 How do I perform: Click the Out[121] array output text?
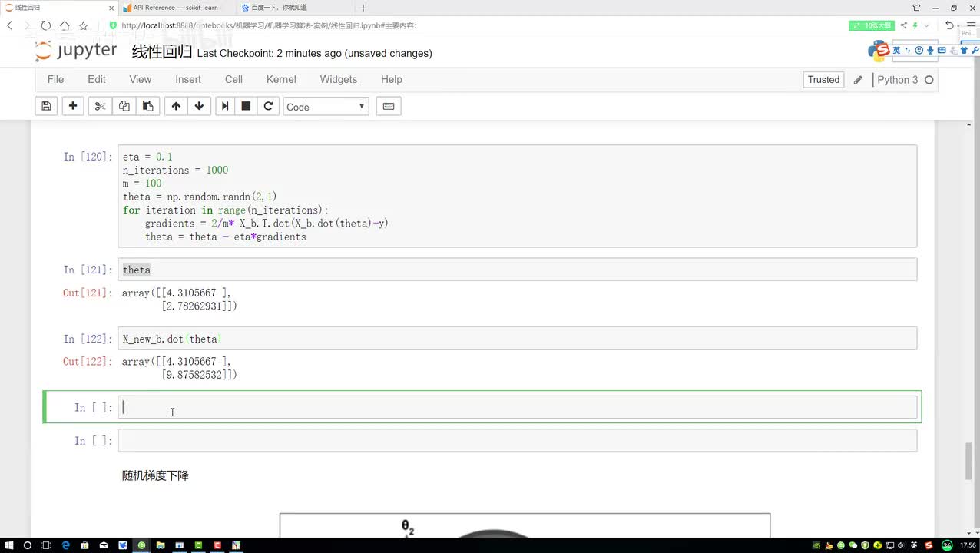click(x=180, y=300)
